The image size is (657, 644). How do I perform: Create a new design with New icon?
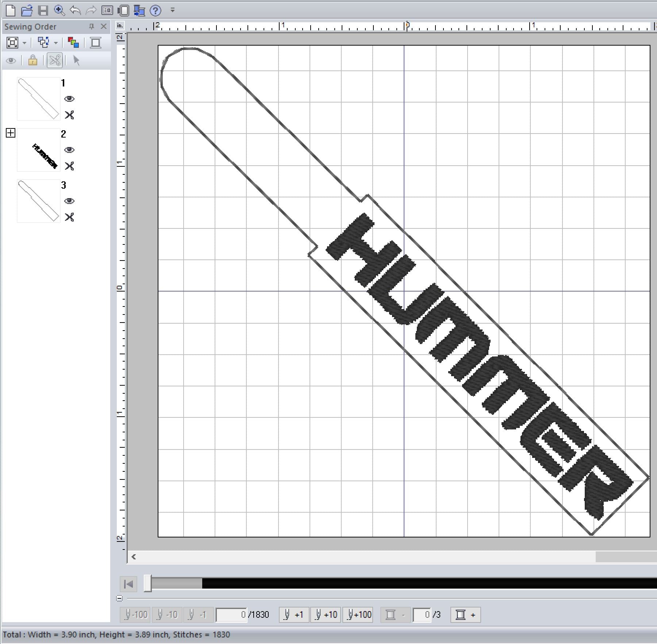[x=11, y=11]
